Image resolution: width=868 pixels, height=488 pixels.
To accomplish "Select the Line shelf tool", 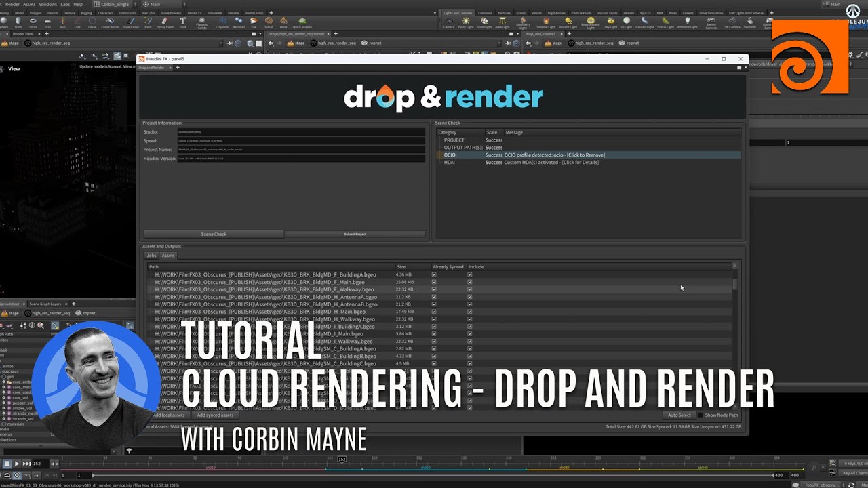I will click(x=77, y=22).
